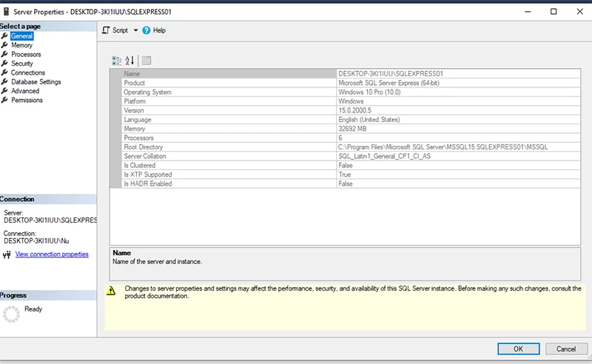Show the Database Settings page

coord(36,81)
